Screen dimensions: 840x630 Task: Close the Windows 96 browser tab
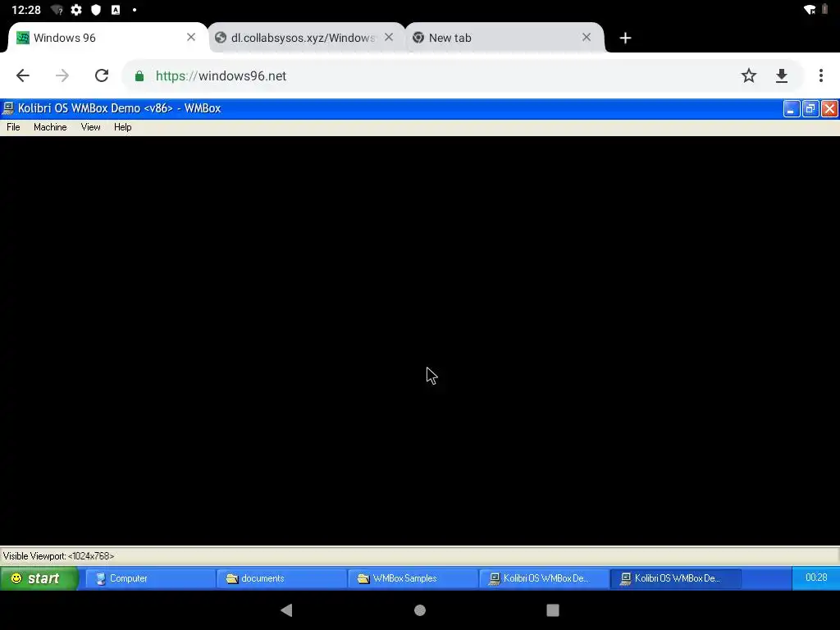(x=191, y=37)
